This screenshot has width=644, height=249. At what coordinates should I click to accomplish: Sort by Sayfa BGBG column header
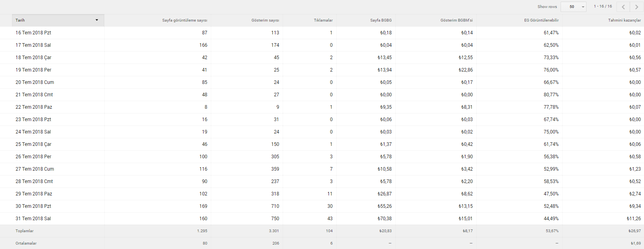(x=381, y=20)
